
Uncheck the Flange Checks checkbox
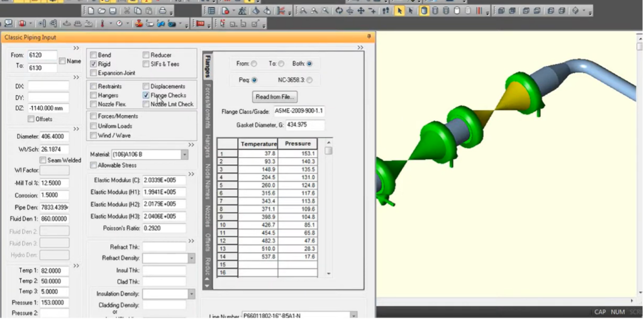tap(146, 96)
